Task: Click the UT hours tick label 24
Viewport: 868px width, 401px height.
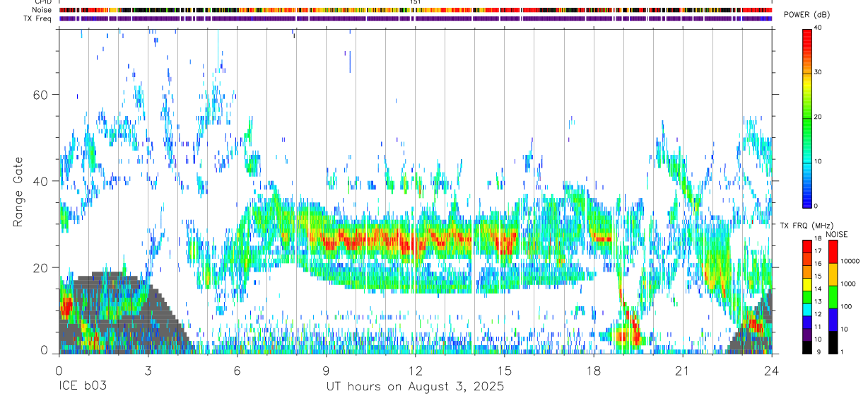Action: (x=772, y=371)
